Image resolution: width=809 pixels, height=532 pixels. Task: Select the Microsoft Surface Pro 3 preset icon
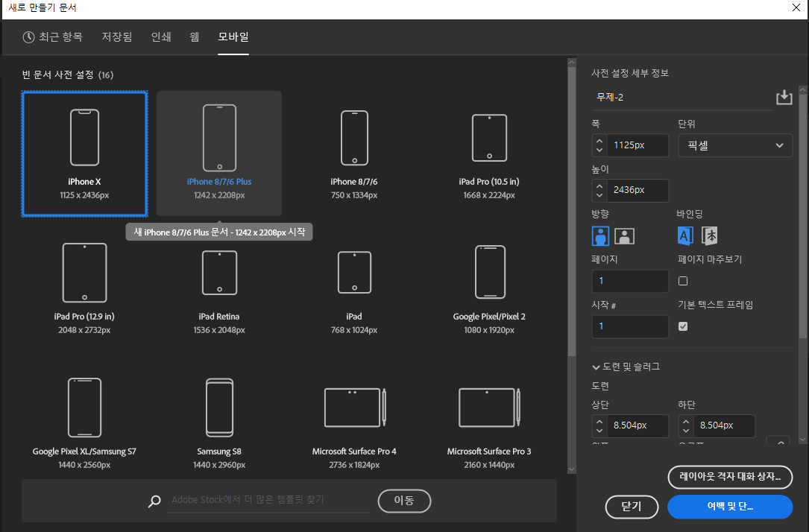[490, 408]
